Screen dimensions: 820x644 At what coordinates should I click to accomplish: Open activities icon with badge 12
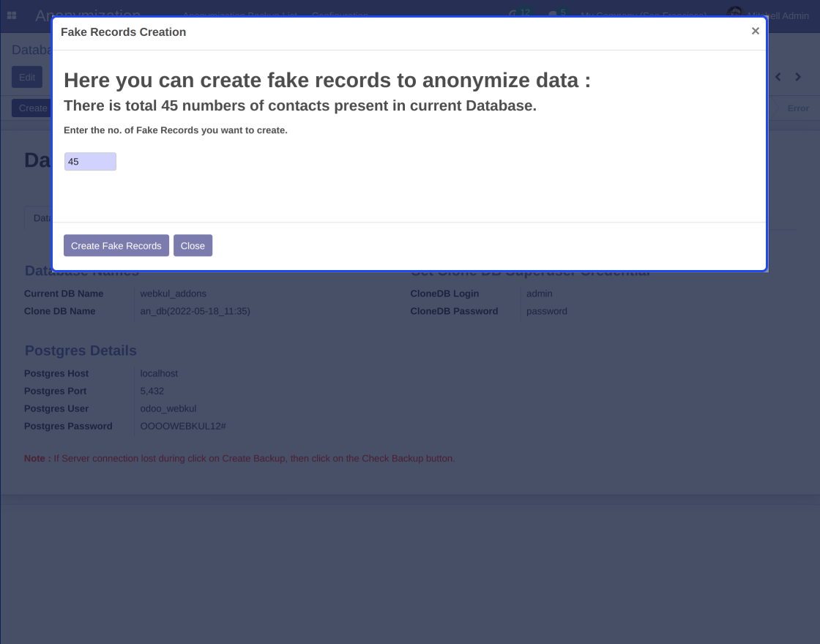coord(520,14)
